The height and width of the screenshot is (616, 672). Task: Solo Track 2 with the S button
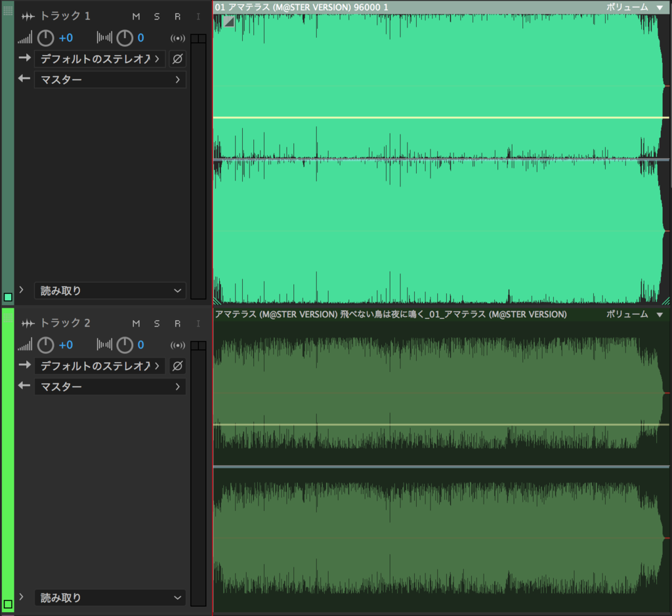157,324
